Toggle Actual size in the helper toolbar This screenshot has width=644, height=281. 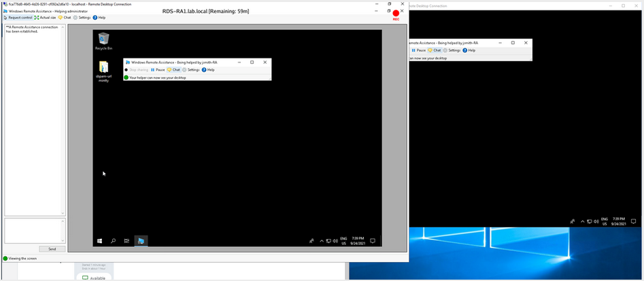click(x=45, y=18)
